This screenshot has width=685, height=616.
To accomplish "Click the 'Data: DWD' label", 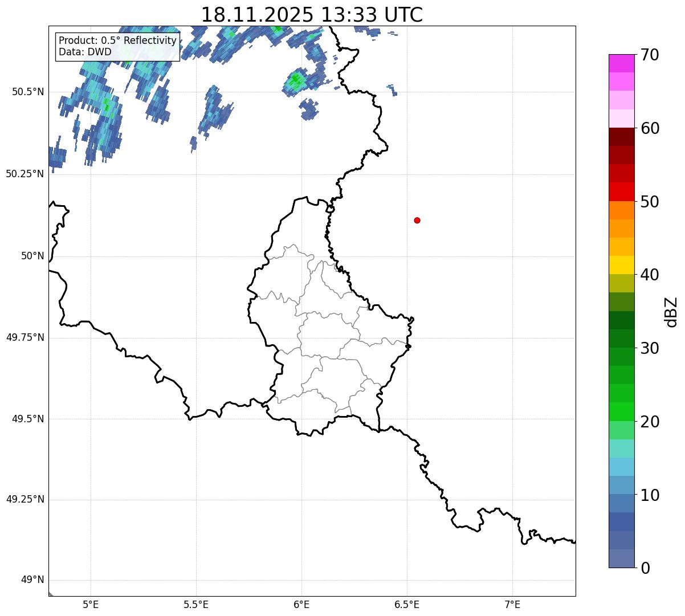I will point(85,52).
